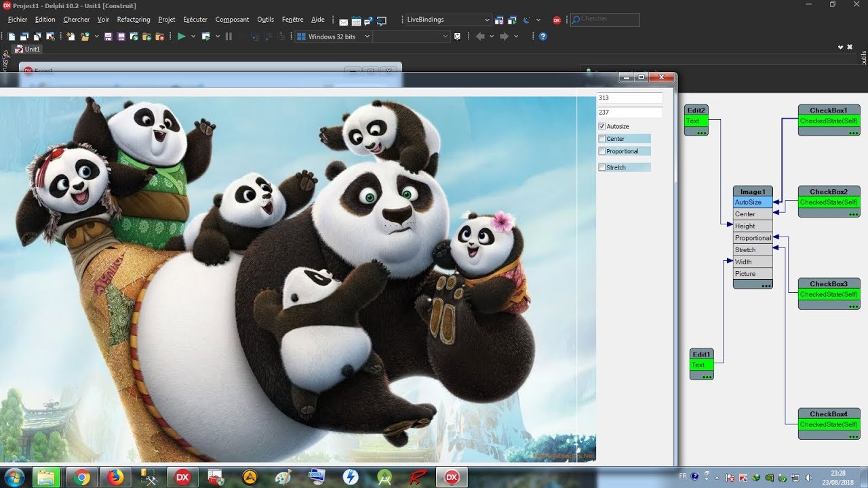Click the red DX icon in toolbar
The width and height of the screenshot is (868, 488).
pyautogui.click(x=557, y=20)
